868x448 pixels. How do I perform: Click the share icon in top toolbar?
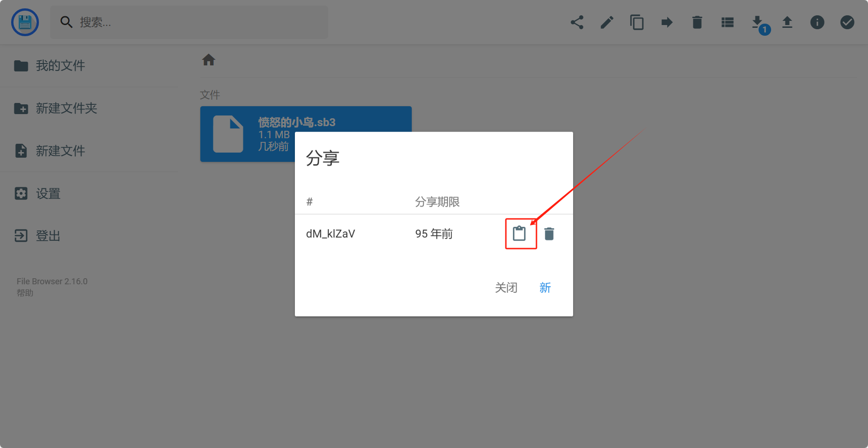click(577, 22)
